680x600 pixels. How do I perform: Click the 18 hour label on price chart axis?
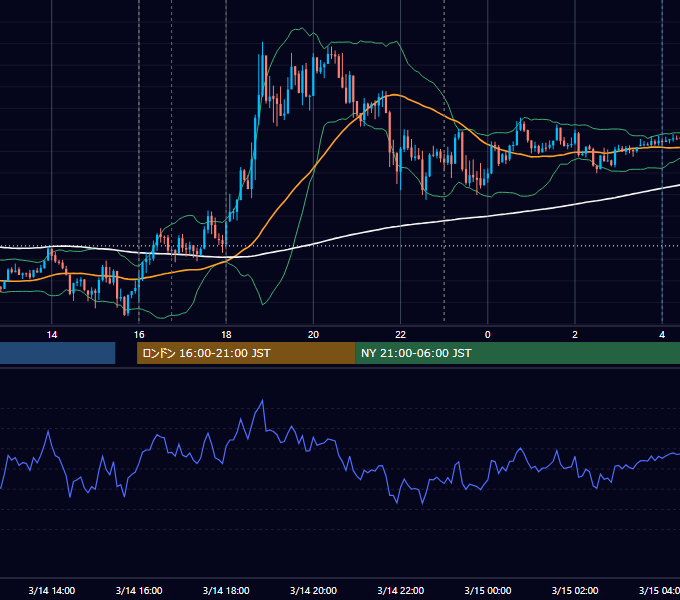point(226,335)
